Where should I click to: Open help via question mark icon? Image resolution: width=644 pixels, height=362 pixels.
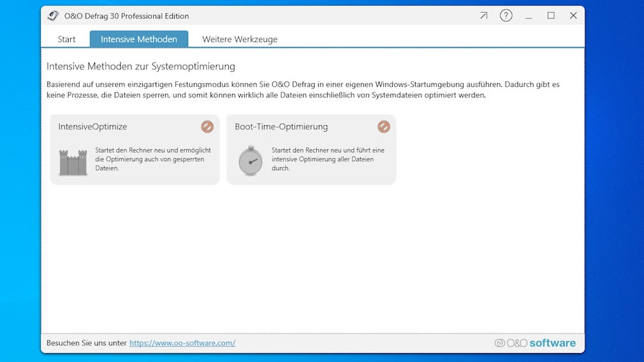point(506,15)
